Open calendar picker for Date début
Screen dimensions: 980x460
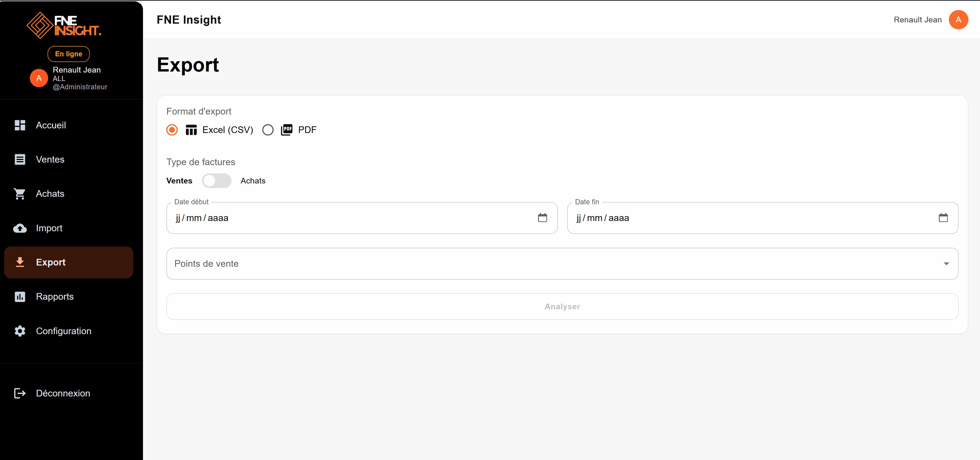click(542, 218)
